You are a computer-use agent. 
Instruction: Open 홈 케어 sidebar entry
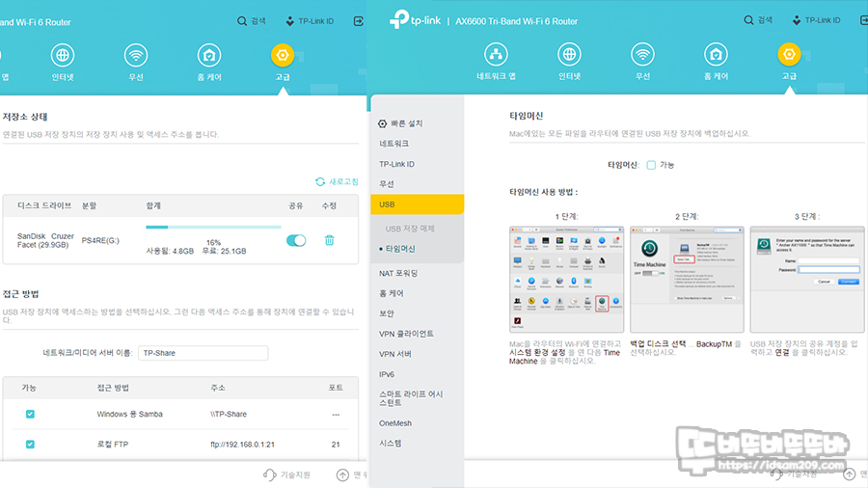pos(392,293)
